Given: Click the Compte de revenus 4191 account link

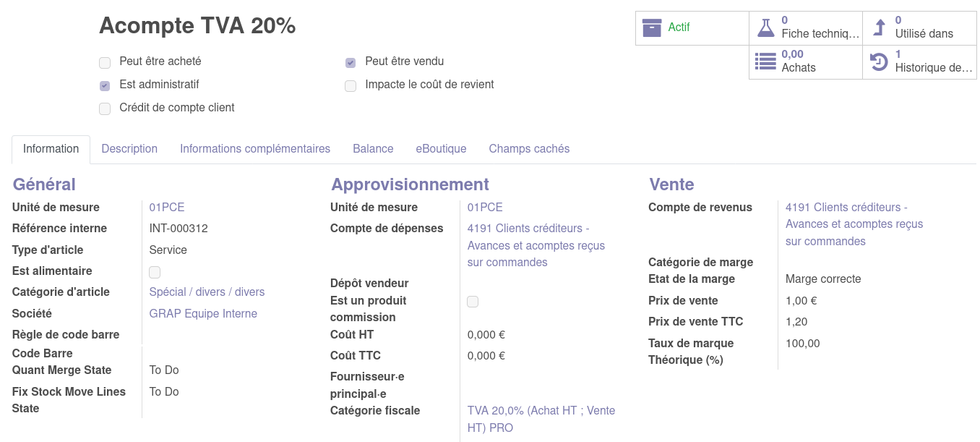Looking at the screenshot, I should click(846, 208).
